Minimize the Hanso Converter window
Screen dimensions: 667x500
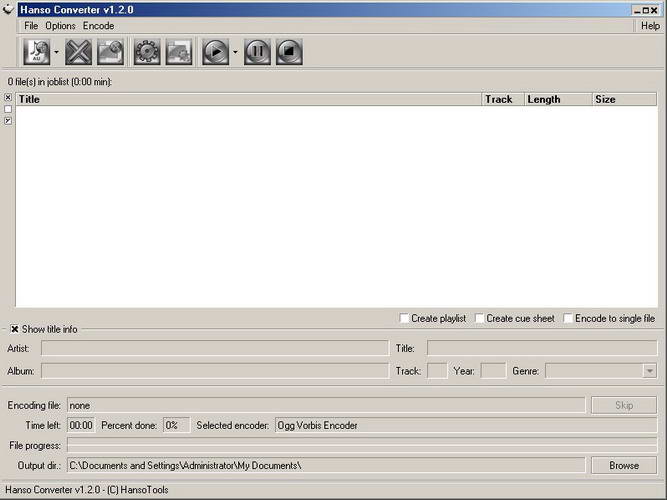tap(637, 10)
